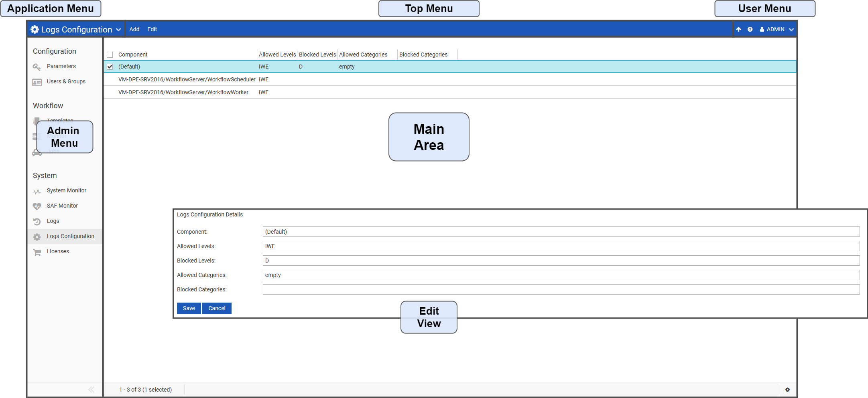
Task: Click the SAF Monitor heart icon
Action: pyautogui.click(x=37, y=206)
